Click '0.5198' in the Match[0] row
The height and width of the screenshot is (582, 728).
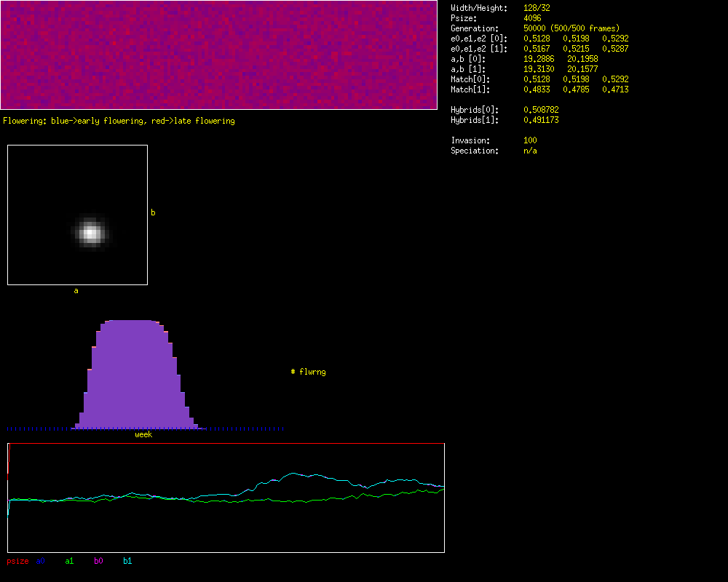(576, 80)
